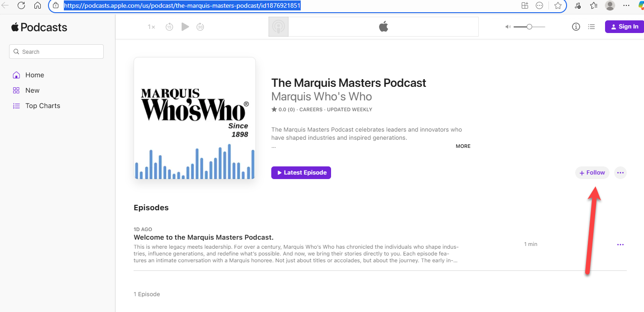Screen dimensions: 644x312
Task: Play the Latest Episode
Action: 301,173
